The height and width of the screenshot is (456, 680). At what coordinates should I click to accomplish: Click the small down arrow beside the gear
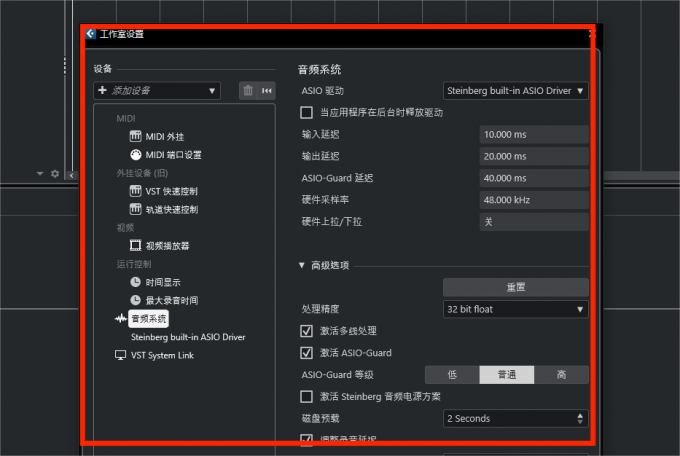tap(40, 174)
